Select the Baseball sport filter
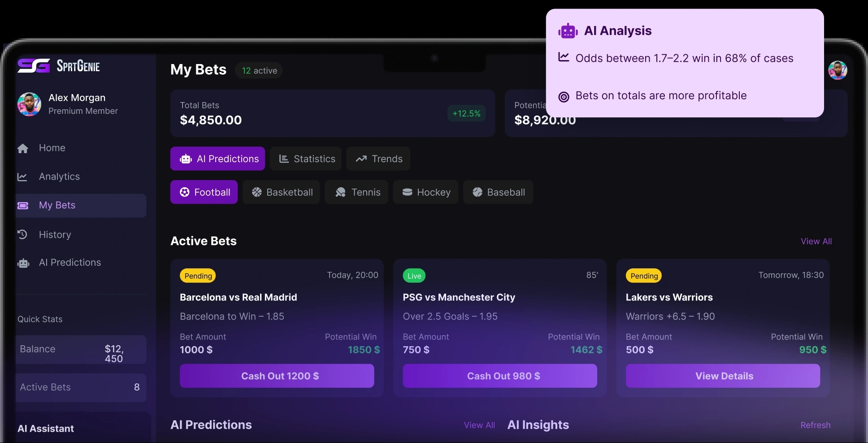The image size is (868, 443). click(x=498, y=192)
